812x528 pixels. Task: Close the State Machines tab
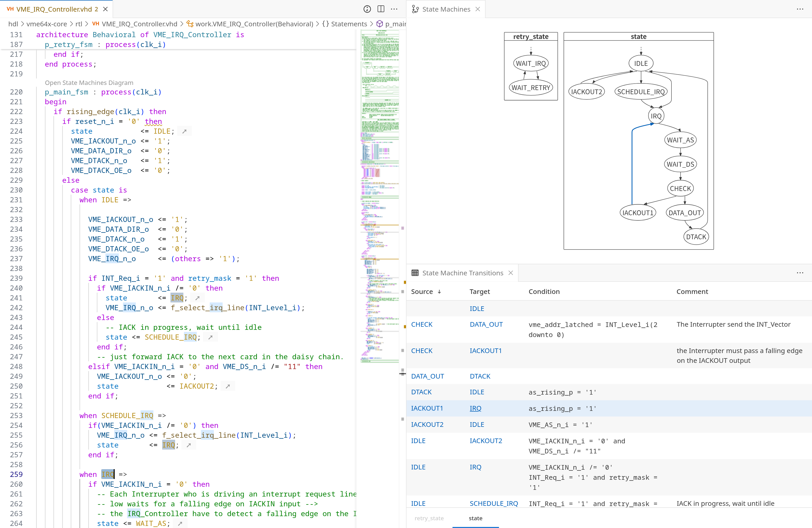478,9
